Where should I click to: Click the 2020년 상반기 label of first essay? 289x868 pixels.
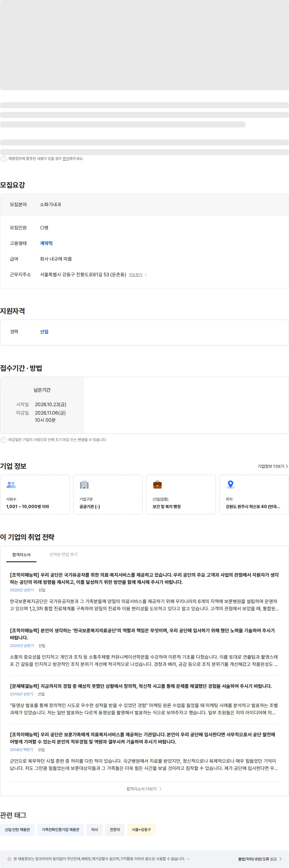coord(22,590)
